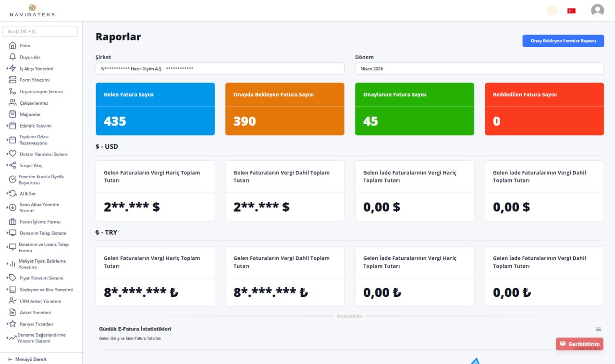Image resolution: width=615 pixels, height=364 pixels.
Task: Click the Çalışanlarımız people icon
Action: coord(12,103)
